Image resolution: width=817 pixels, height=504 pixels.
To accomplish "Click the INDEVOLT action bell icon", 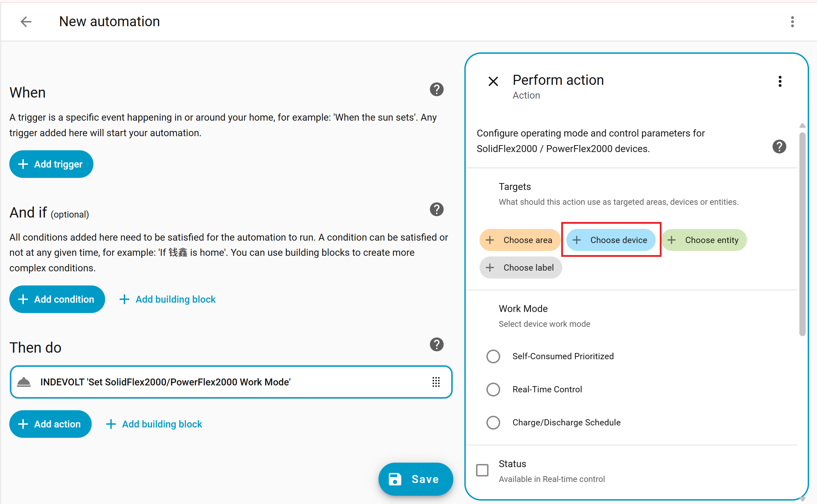I will click(x=24, y=382).
